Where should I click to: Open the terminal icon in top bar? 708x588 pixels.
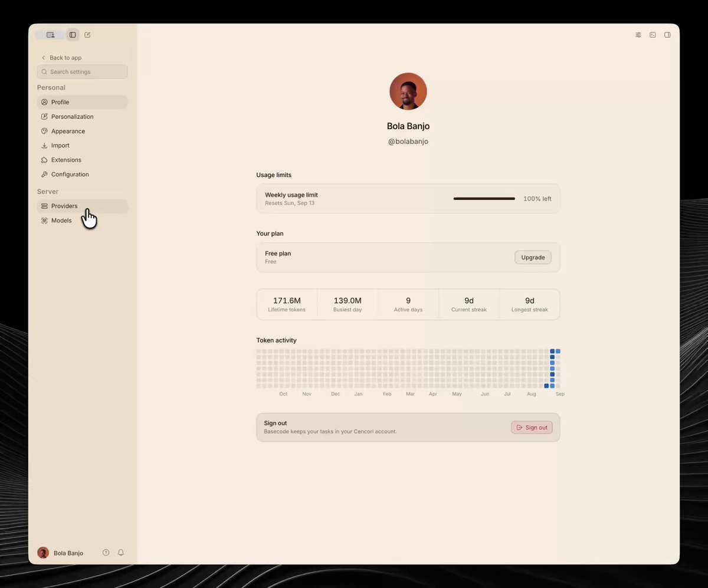tap(653, 35)
